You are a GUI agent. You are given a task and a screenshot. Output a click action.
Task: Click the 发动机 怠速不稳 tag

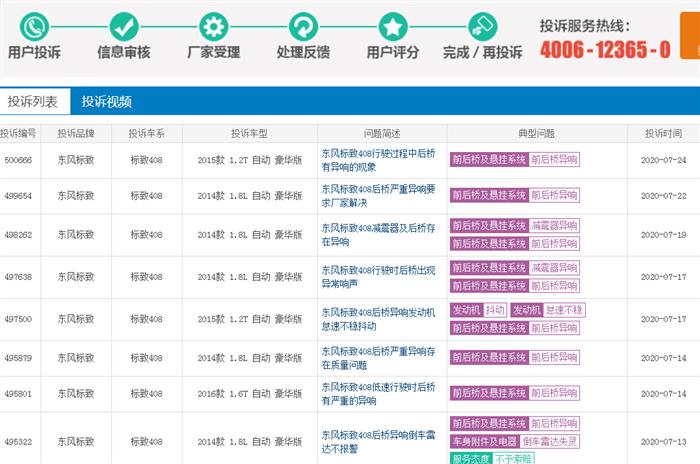coord(548,310)
